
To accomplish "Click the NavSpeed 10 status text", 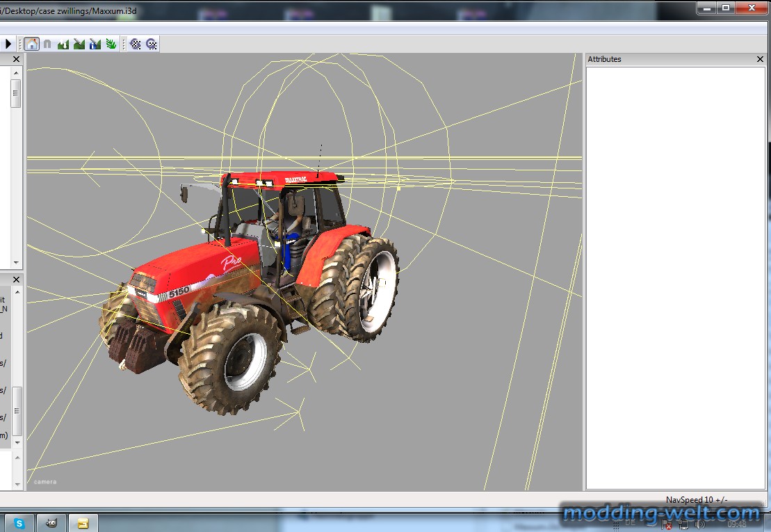I will click(696, 499).
